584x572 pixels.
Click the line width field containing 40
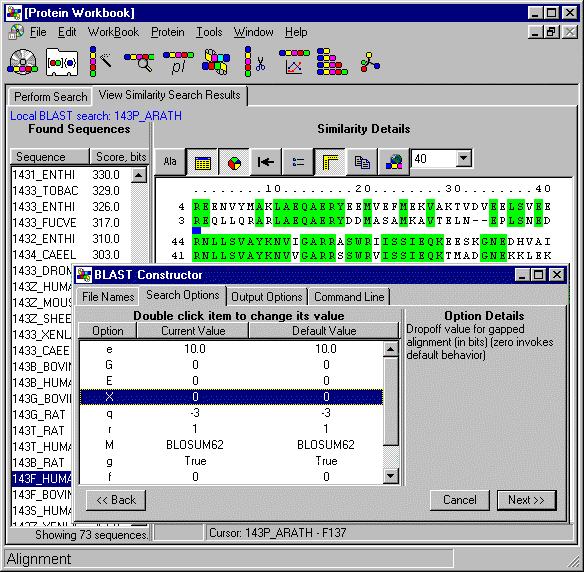pos(433,159)
